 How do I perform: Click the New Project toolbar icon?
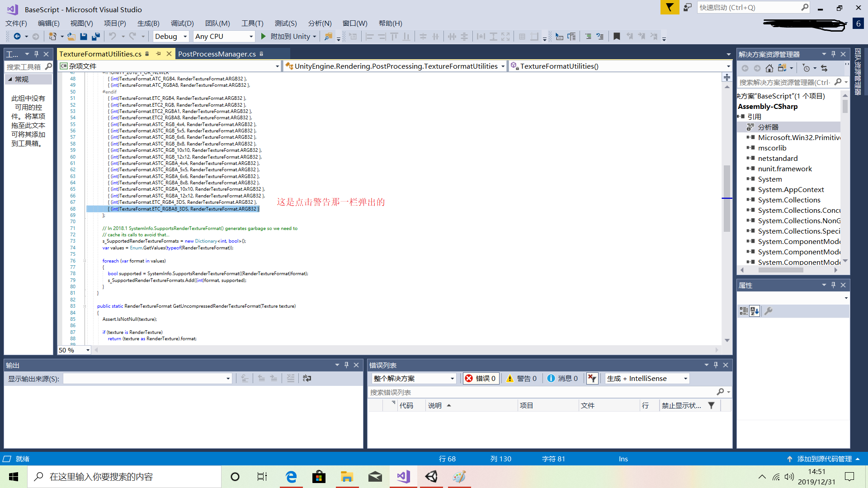[x=52, y=36]
